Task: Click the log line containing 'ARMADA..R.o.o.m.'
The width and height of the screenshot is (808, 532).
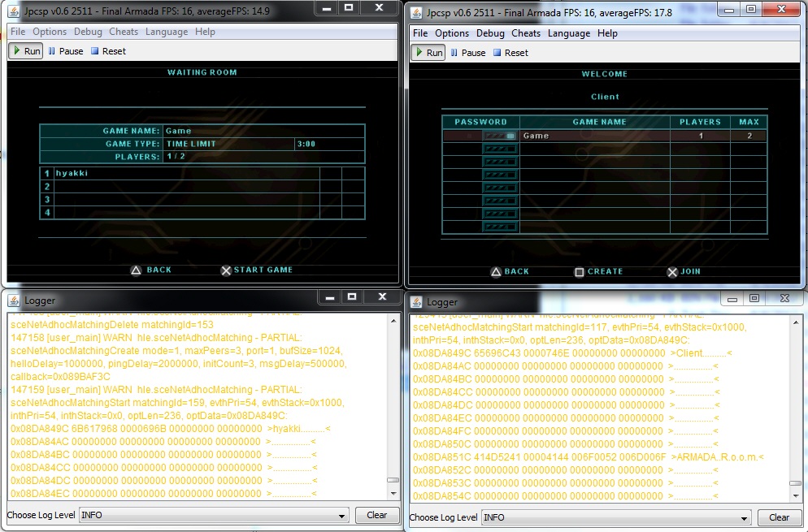Action: tap(589, 456)
